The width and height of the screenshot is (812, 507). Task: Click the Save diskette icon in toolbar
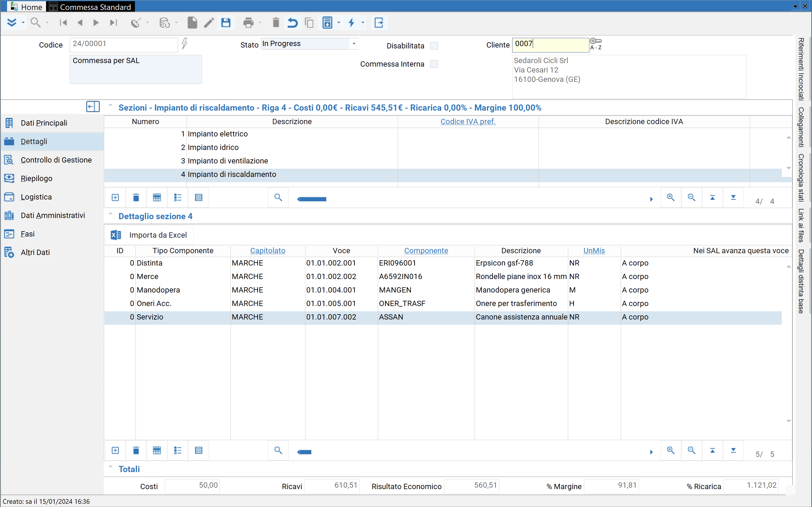(x=226, y=23)
